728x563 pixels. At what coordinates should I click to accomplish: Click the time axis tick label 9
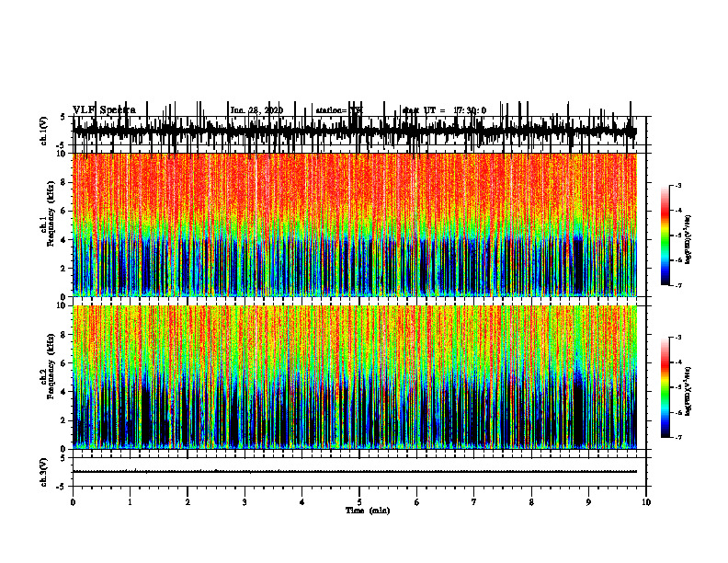coord(588,502)
